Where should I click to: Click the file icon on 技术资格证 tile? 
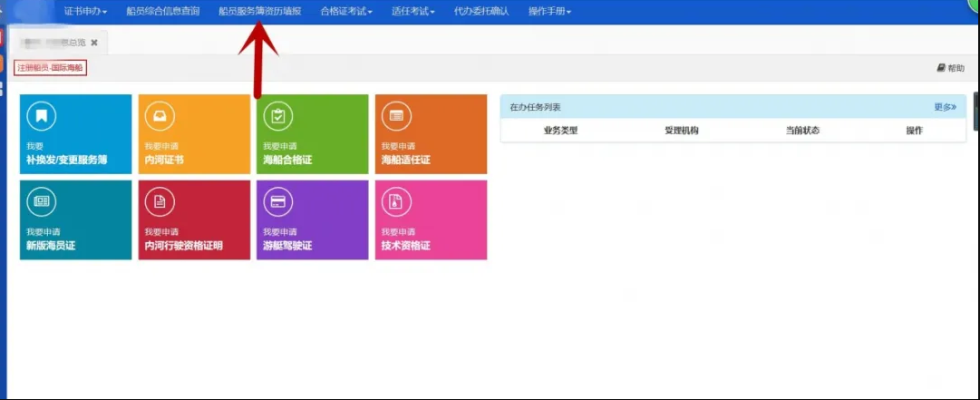396,201
